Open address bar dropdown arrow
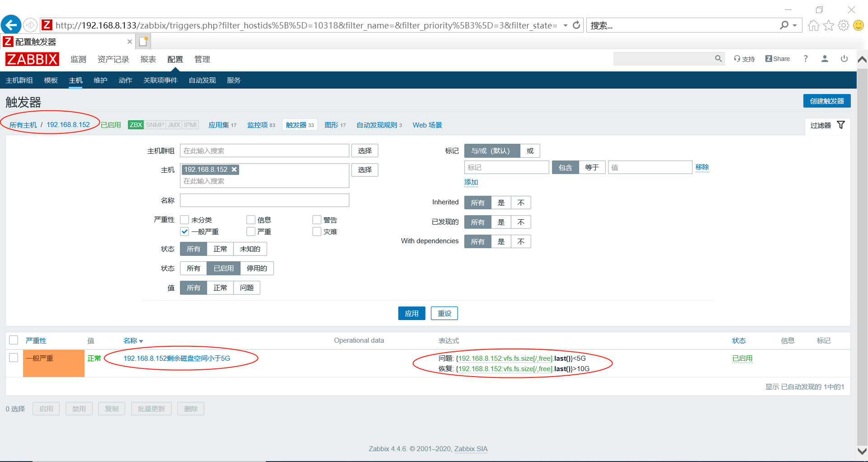Screen dimensions: 868x462 (x=566, y=25)
